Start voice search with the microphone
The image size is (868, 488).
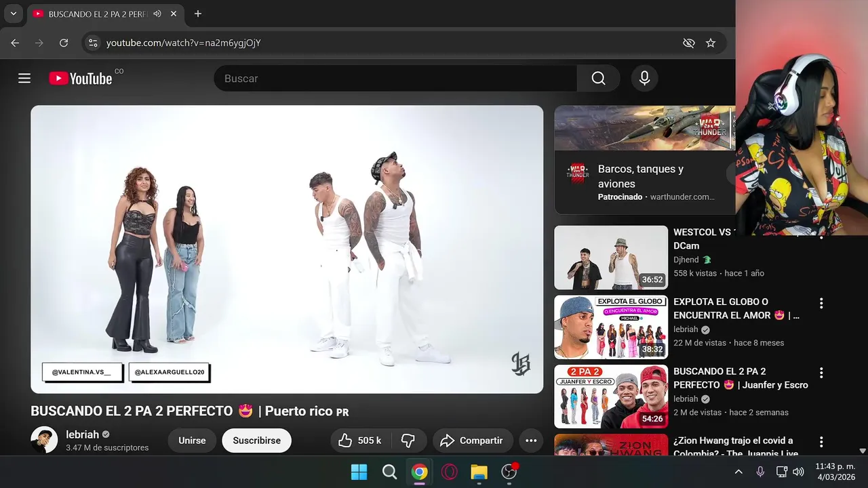pos(644,79)
